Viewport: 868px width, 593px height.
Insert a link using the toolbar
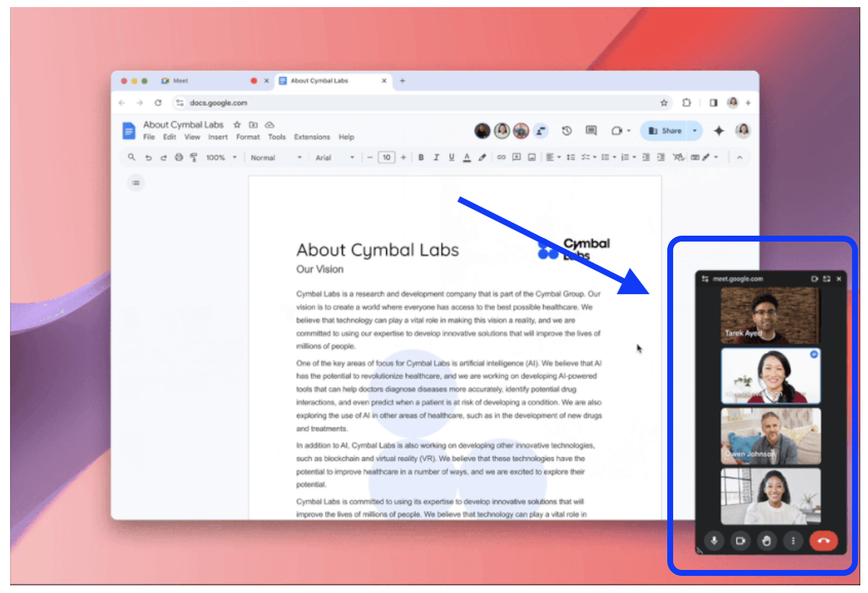501,157
